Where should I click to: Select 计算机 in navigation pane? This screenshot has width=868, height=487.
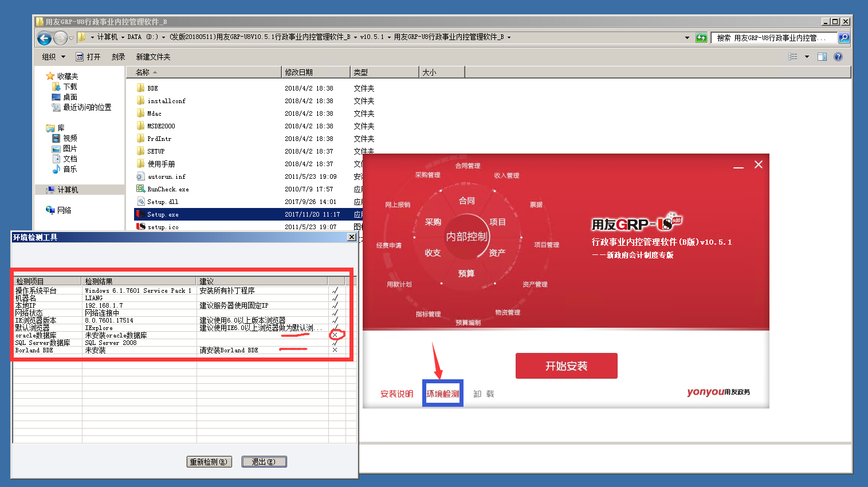coord(62,190)
